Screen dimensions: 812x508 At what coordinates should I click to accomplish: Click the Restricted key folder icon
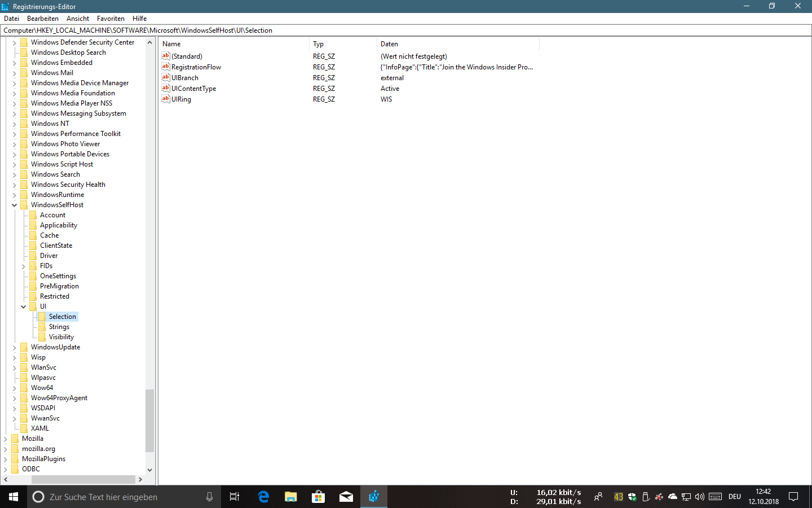click(x=33, y=296)
